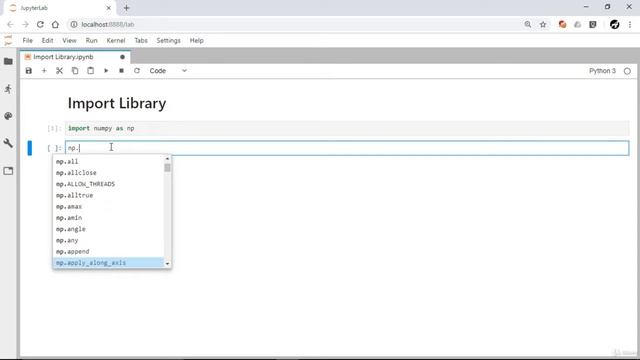Choose np.amin completion

[109, 218]
